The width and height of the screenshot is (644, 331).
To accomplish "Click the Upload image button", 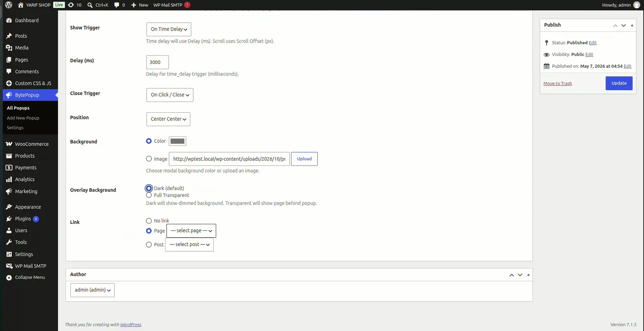I will coord(304,159).
